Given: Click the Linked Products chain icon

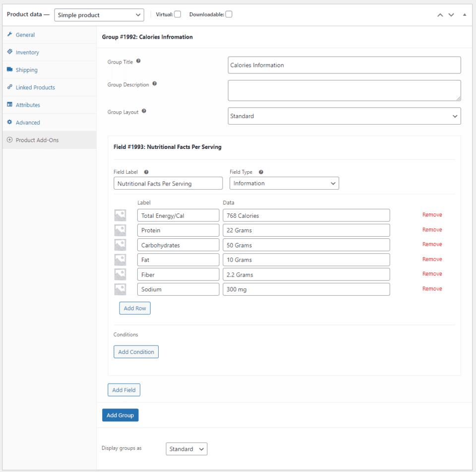Looking at the screenshot, I should coord(10,87).
